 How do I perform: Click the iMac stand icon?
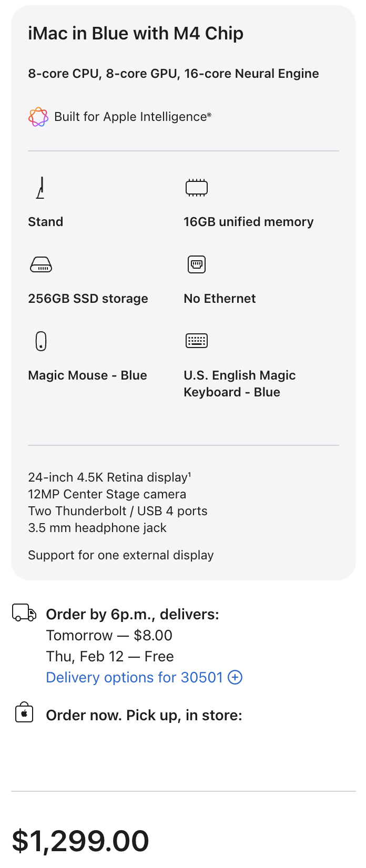(x=40, y=188)
